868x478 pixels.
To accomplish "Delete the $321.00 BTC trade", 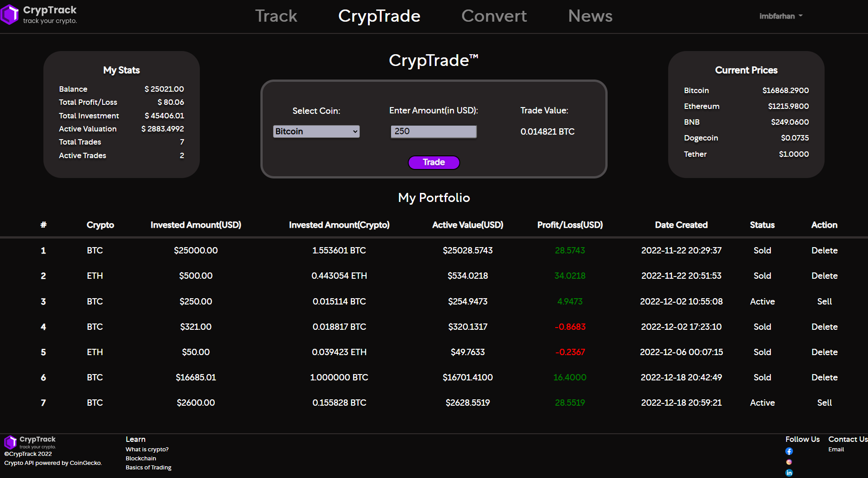I will point(824,327).
